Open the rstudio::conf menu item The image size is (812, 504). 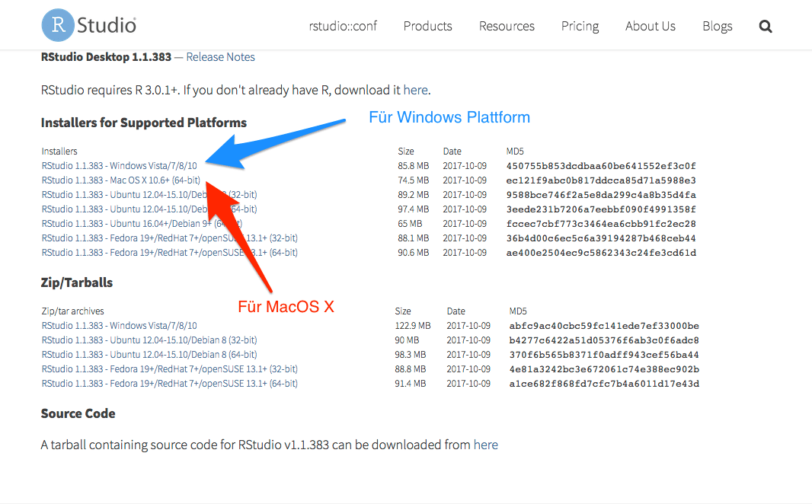pos(343,26)
